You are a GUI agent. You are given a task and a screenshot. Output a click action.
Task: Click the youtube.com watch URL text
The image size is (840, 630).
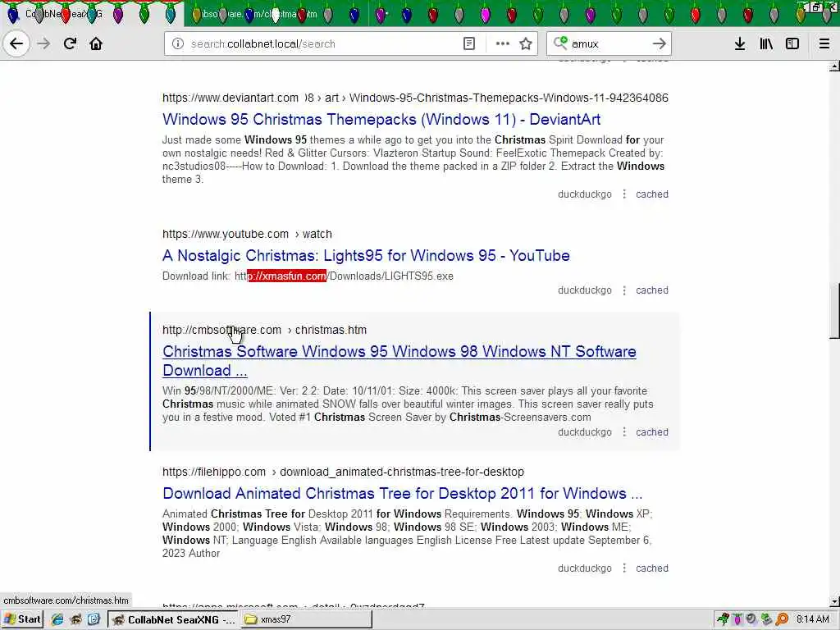(247, 234)
